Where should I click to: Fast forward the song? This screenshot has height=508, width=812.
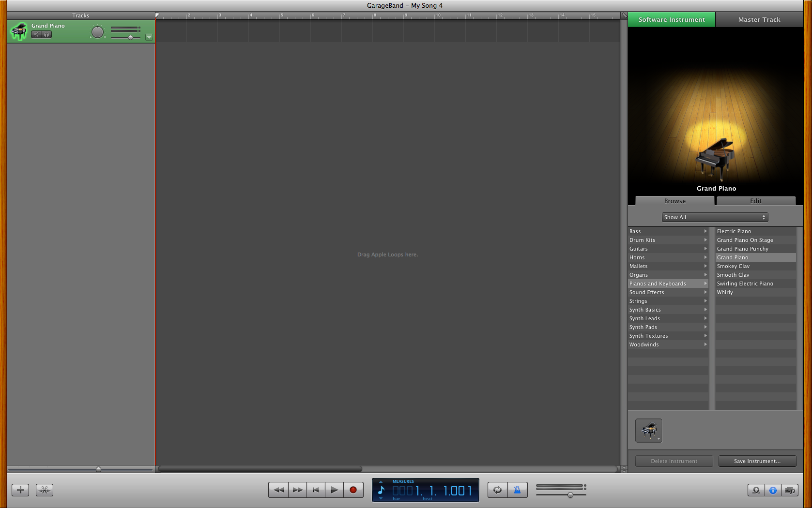pos(297,490)
